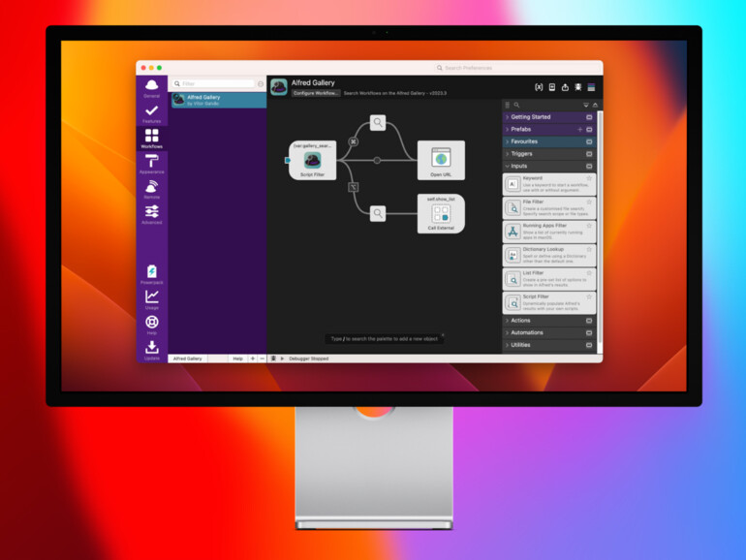Viewport: 746px width, 560px height.
Task: Click the Dictionary Lookup palette item
Action: [x=549, y=256]
